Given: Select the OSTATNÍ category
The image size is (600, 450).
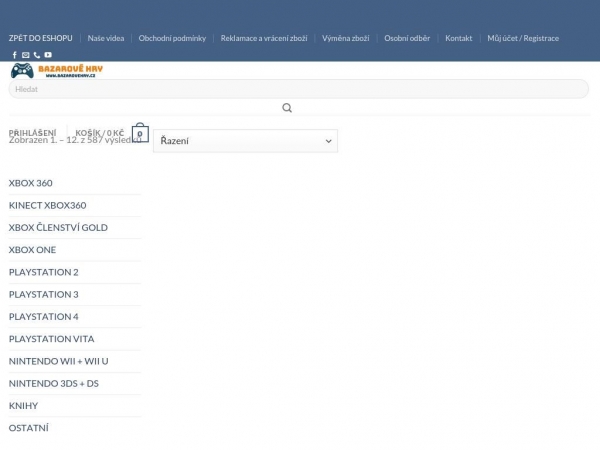Looking at the screenshot, I should pyautogui.click(x=29, y=427).
